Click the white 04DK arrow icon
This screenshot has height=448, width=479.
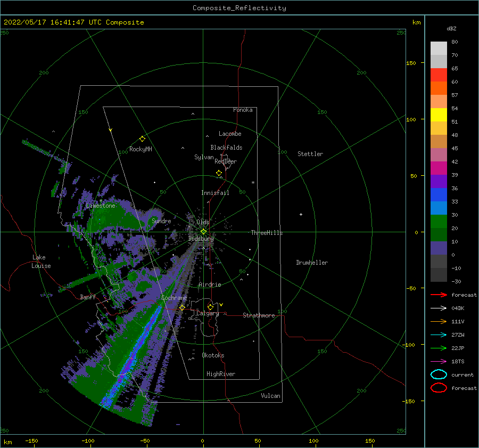(439, 308)
